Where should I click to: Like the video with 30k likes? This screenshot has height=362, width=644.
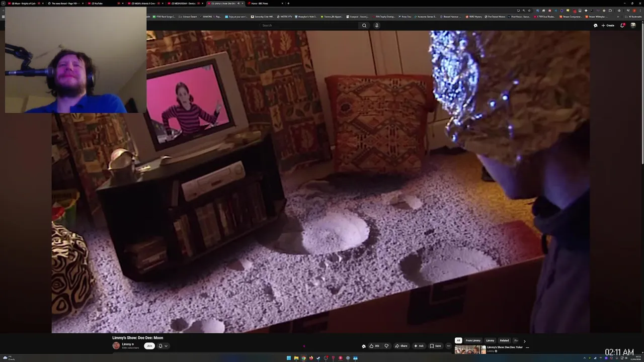tap(375, 346)
